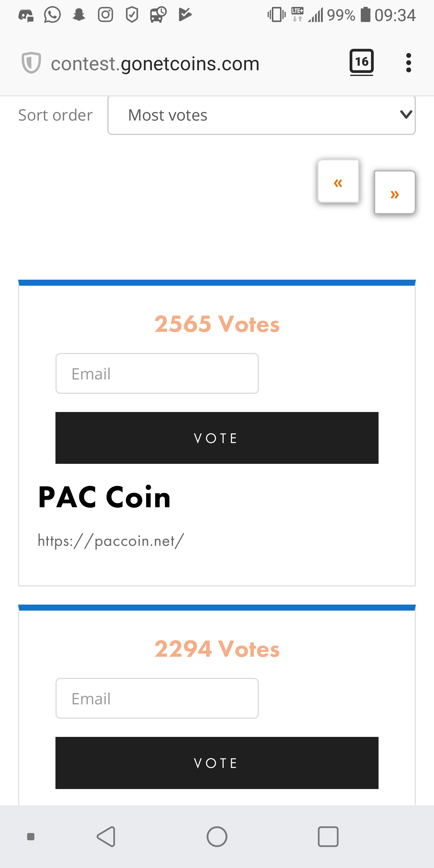Tap the Instagram notification icon

105,15
